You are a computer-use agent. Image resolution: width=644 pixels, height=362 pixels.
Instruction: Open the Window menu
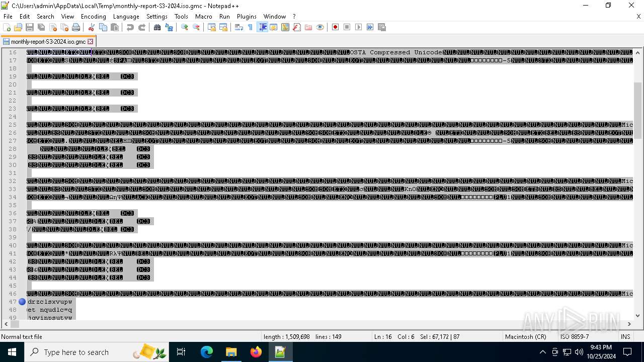pyautogui.click(x=275, y=16)
